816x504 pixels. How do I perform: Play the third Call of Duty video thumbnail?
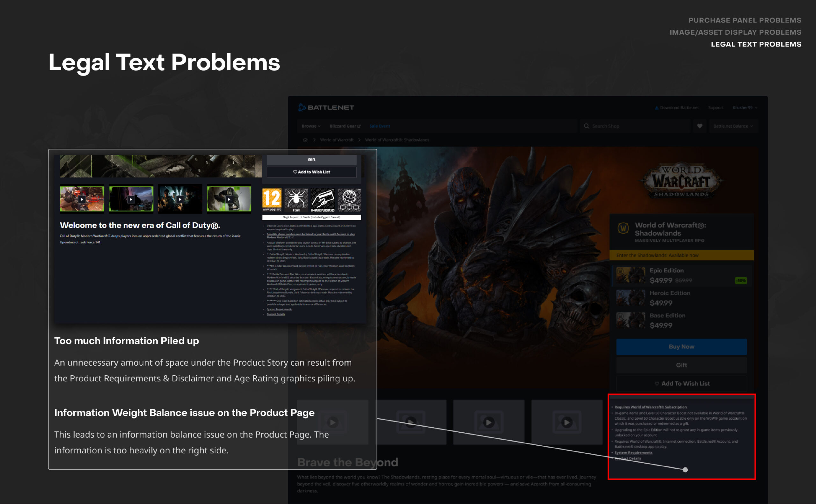180,199
